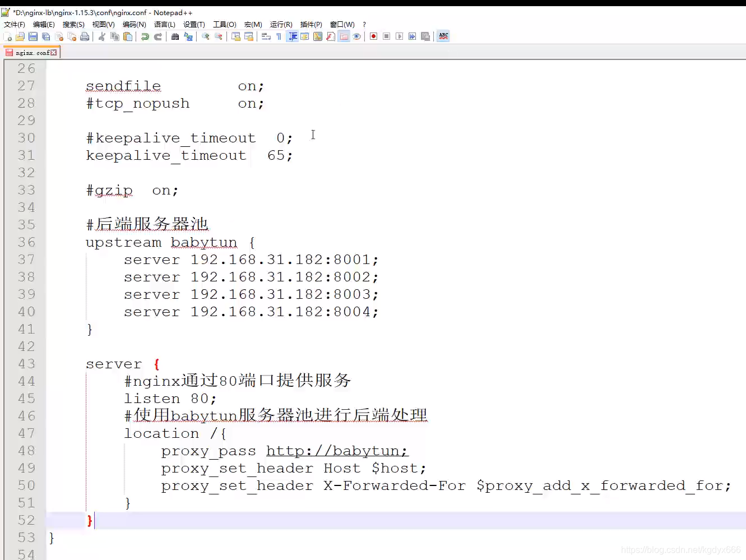The width and height of the screenshot is (746, 560).
Task: Click the Run macro multiple times icon
Action: click(412, 36)
